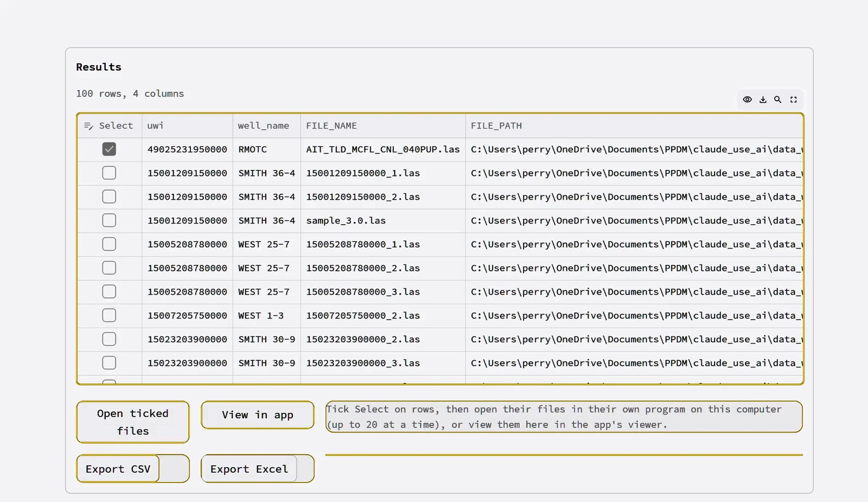Screen dimensions: 868x502
Task: Tick checkbox for 15023203900000_3.las row
Action: (x=109, y=363)
